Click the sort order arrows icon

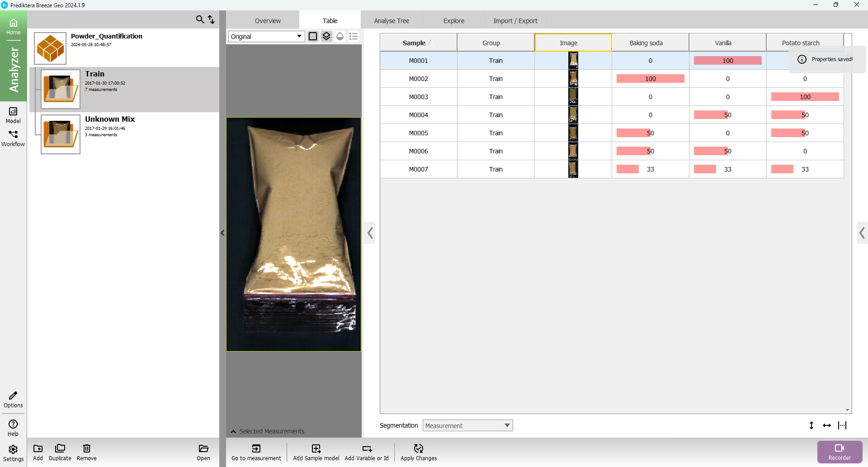pyautogui.click(x=211, y=19)
